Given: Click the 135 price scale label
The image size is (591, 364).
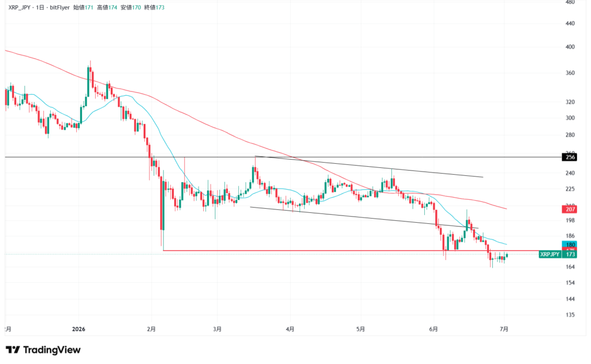Looking at the screenshot, I should click(570, 314).
